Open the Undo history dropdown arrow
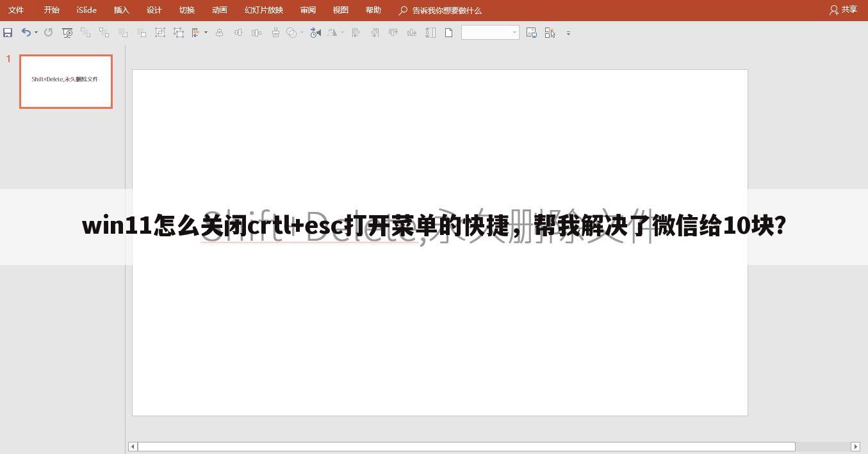This screenshot has width=868, height=454. coord(36,32)
